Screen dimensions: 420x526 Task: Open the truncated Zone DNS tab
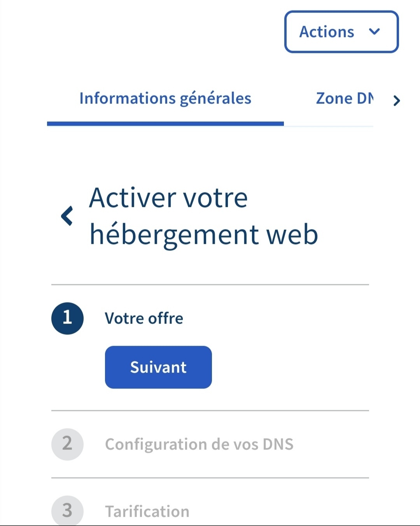coord(345,98)
